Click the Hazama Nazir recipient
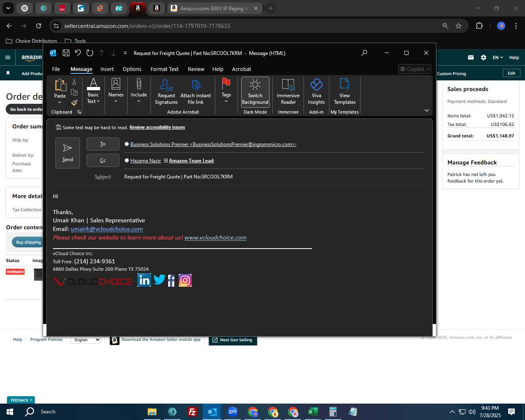This screenshot has height=420, width=525. pos(145,161)
